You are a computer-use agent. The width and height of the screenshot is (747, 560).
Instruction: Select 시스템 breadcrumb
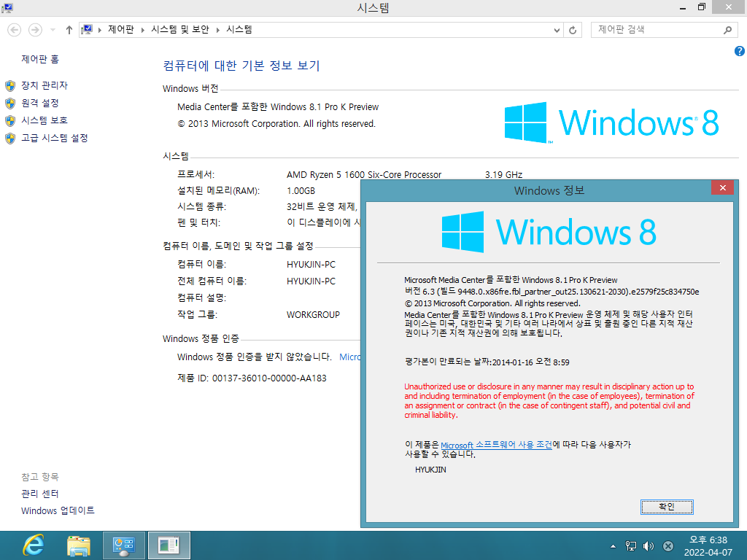click(x=239, y=29)
